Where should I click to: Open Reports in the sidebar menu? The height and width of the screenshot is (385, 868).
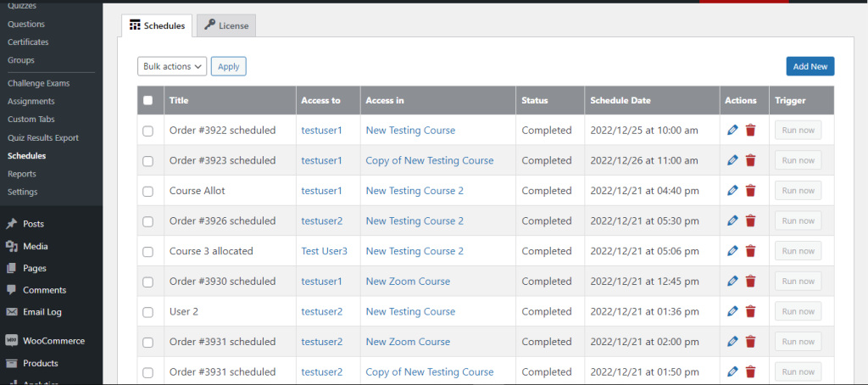[x=21, y=174]
